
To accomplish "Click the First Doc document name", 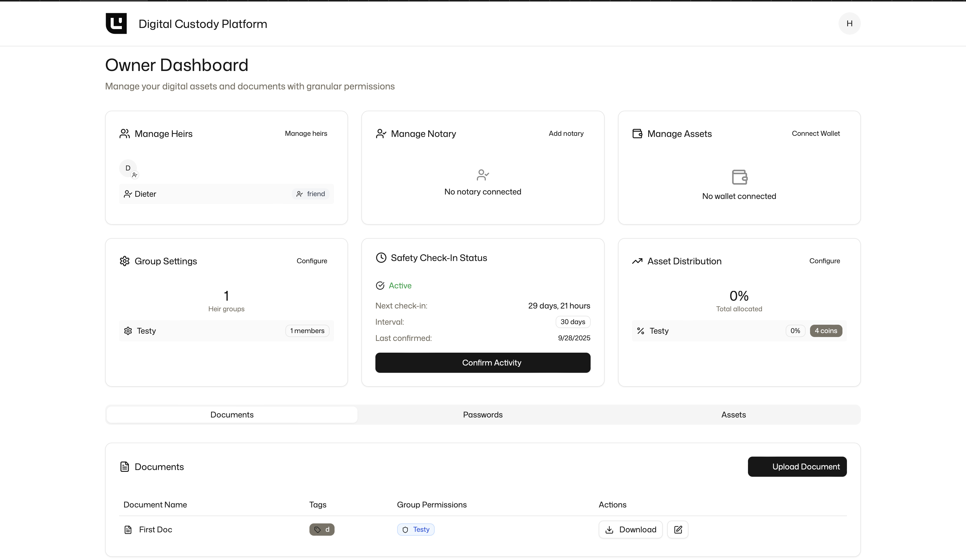I will point(156,530).
